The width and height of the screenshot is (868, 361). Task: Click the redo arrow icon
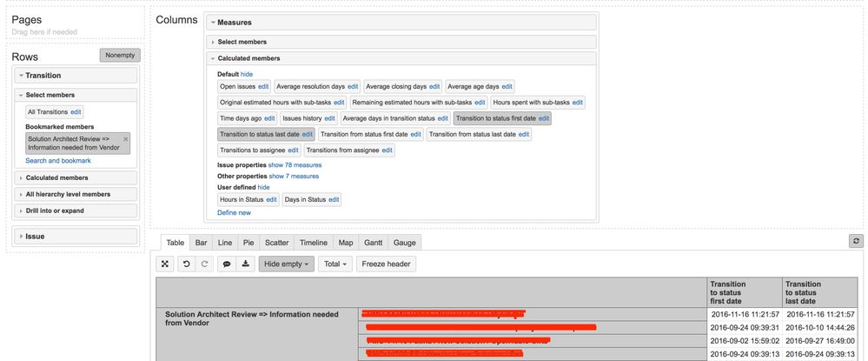click(x=204, y=264)
